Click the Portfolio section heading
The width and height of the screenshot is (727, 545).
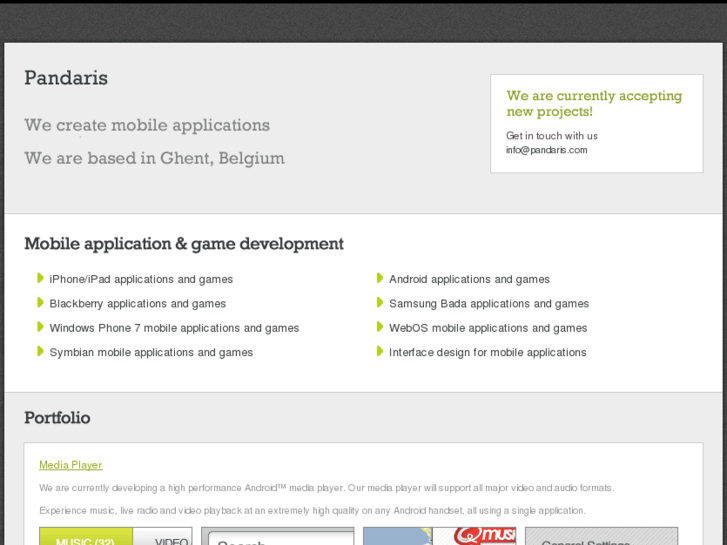[x=57, y=418]
